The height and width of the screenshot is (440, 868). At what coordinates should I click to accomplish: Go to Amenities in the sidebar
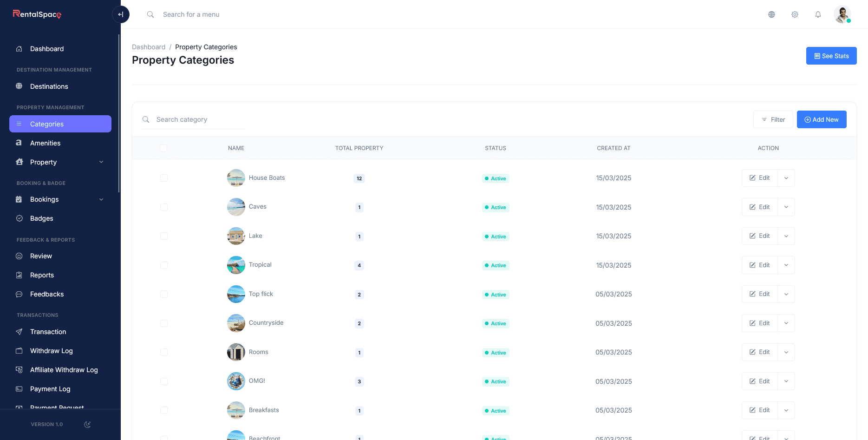click(45, 143)
